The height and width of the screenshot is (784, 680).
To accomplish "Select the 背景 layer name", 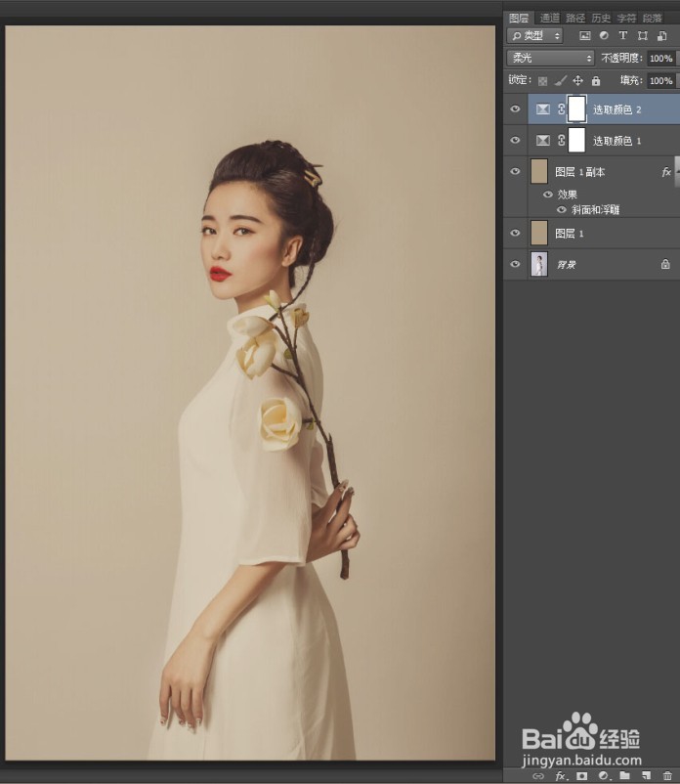I will click(567, 265).
